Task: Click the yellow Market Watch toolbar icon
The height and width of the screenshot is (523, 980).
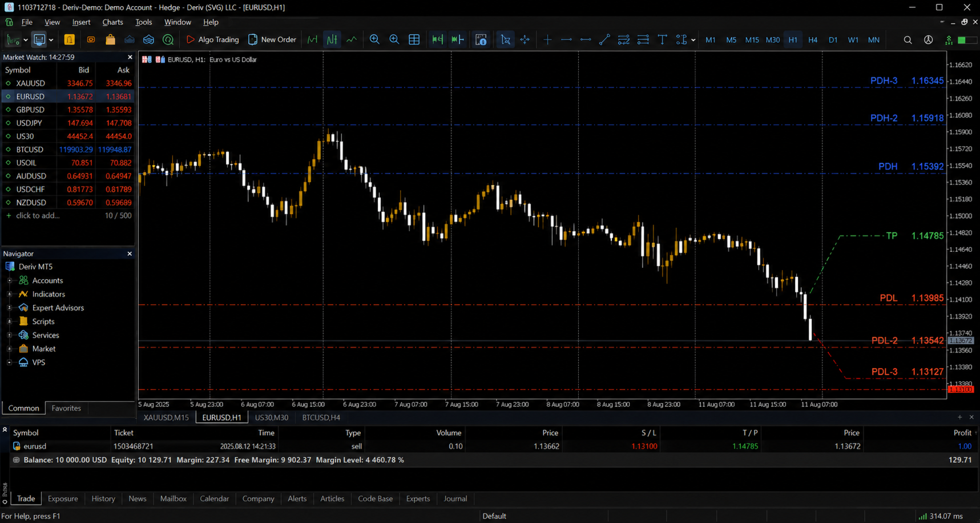Action: 70,40
